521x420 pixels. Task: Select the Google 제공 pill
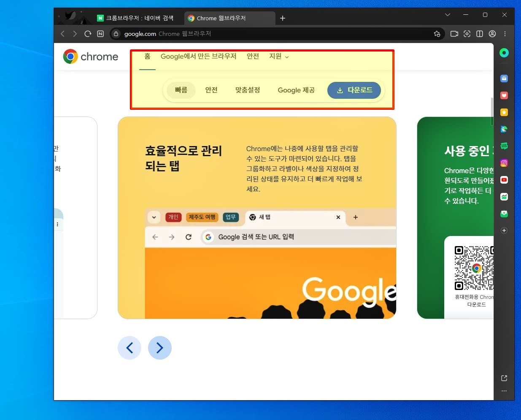296,90
